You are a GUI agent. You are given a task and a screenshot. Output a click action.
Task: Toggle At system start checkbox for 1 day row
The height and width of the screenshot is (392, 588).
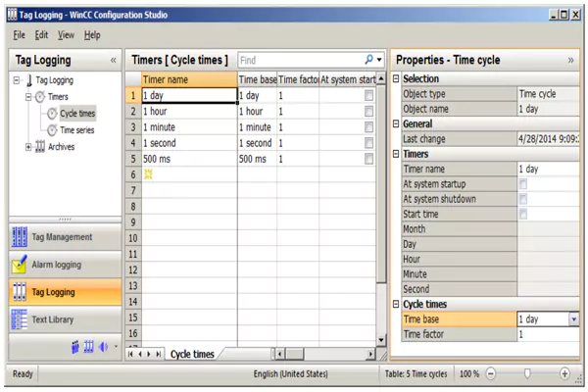click(369, 95)
